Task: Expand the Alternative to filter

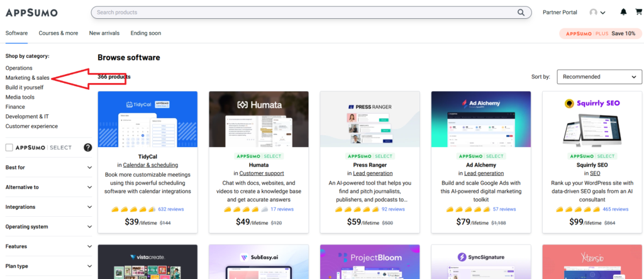Action: (x=49, y=187)
